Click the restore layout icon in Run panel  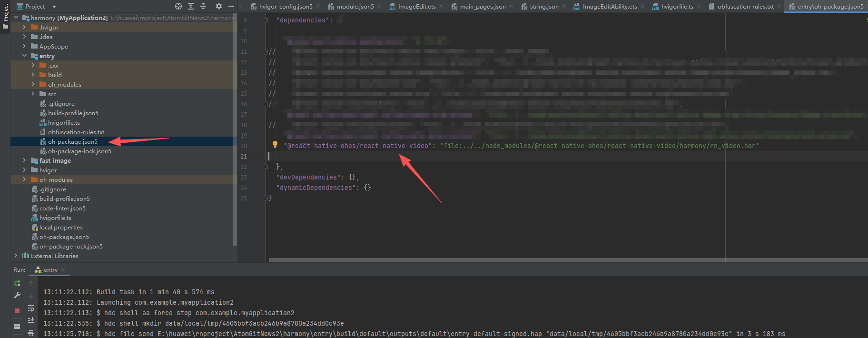pyautogui.click(x=17, y=327)
